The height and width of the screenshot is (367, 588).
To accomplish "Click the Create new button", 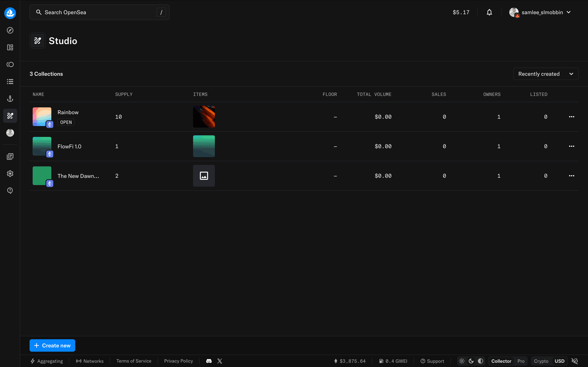I will click(x=52, y=345).
